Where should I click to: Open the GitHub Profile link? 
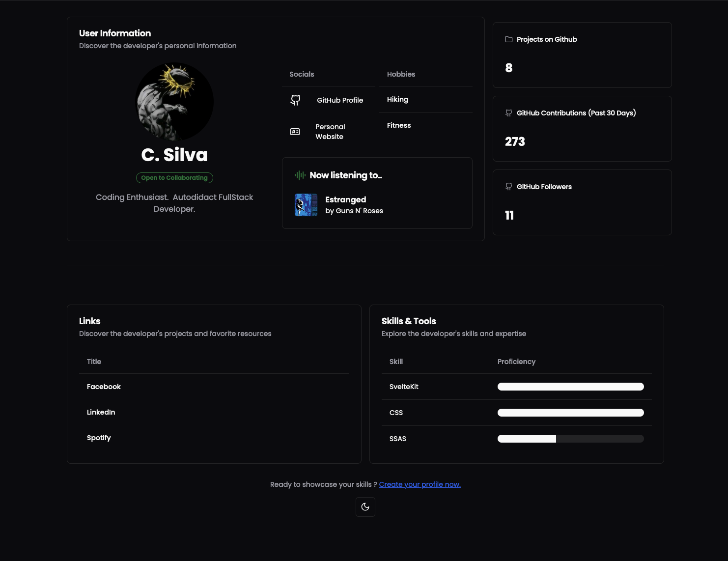pyautogui.click(x=340, y=100)
